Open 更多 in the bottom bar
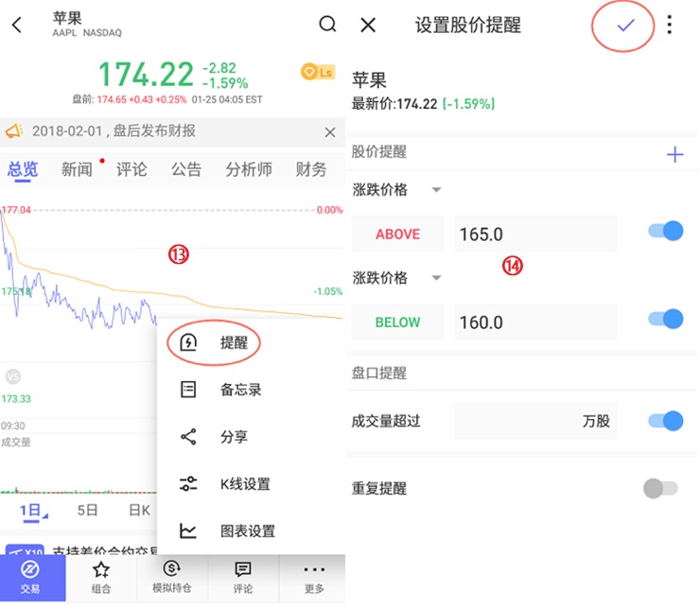700x609 pixels. [x=314, y=578]
